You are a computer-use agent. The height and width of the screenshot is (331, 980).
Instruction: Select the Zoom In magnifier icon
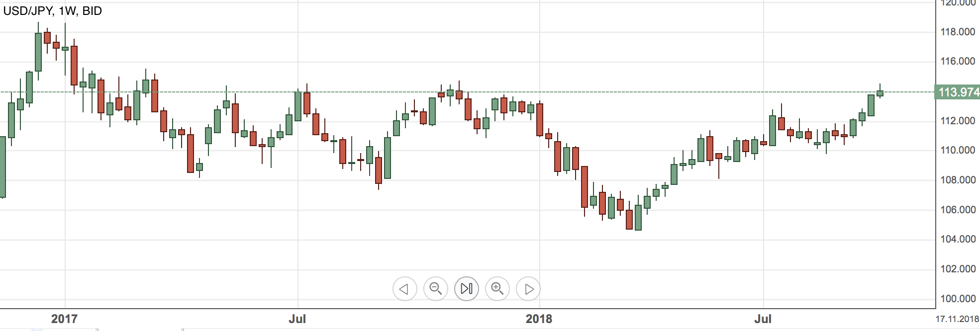tap(497, 288)
